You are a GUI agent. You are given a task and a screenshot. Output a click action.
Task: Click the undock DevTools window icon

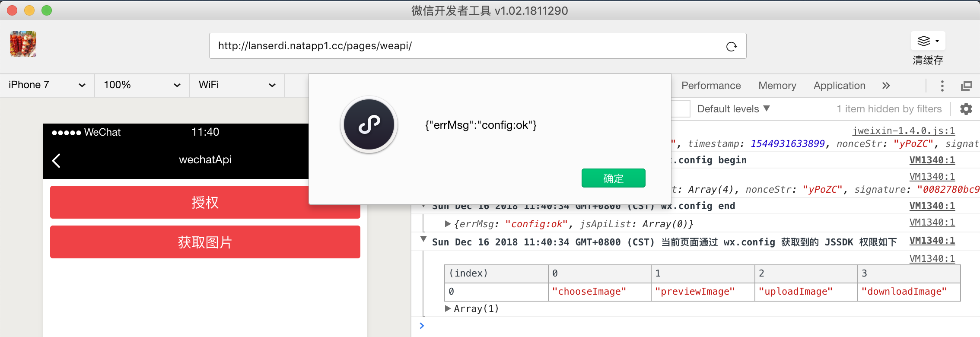point(966,86)
